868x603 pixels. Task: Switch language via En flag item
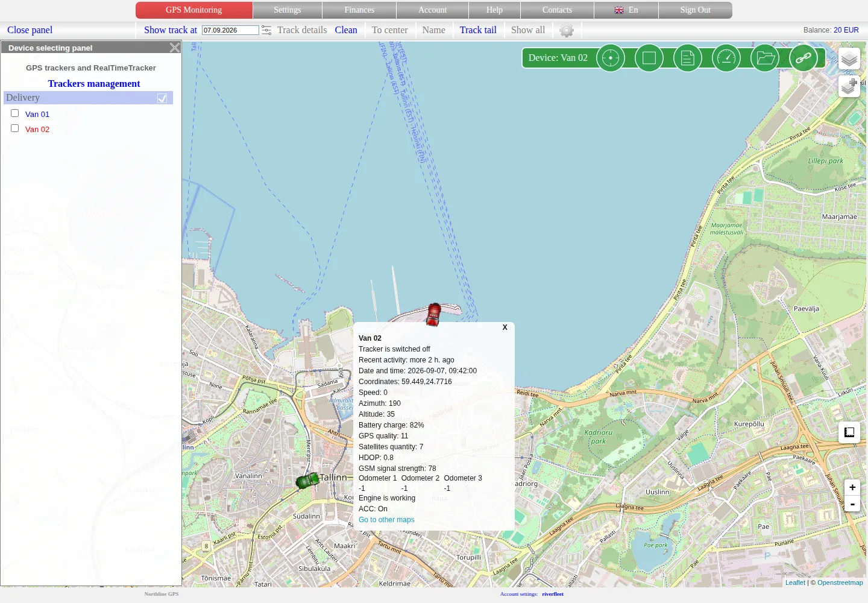(626, 10)
